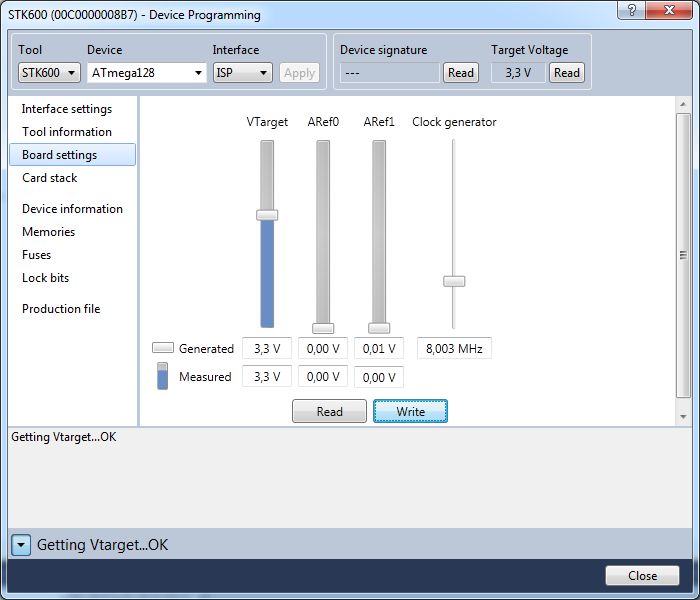Click the Device signature field
This screenshot has height=600, width=700.
390,72
